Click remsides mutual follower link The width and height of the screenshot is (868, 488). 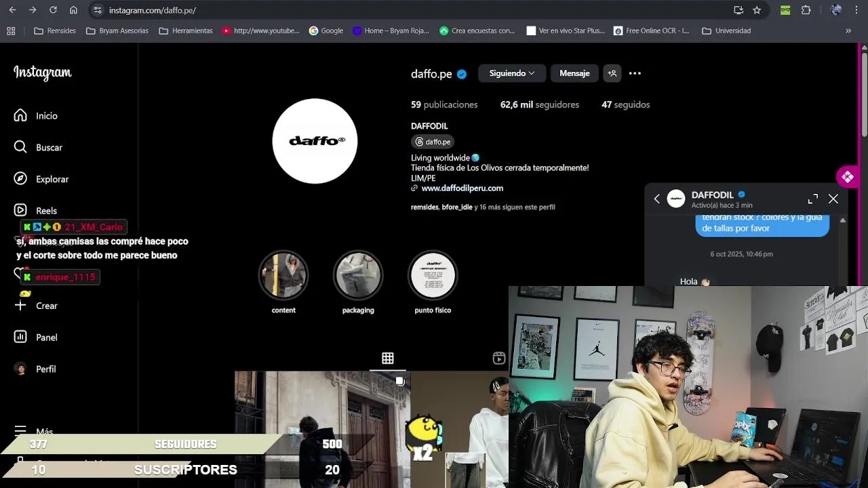(425, 207)
